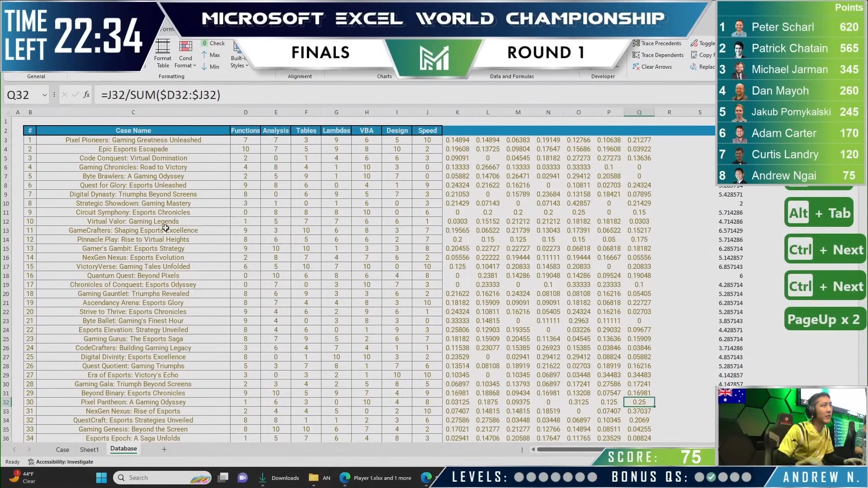Open the Built-In Styles dropdown
This screenshot has height=488, width=868.
tap(247, 65)
